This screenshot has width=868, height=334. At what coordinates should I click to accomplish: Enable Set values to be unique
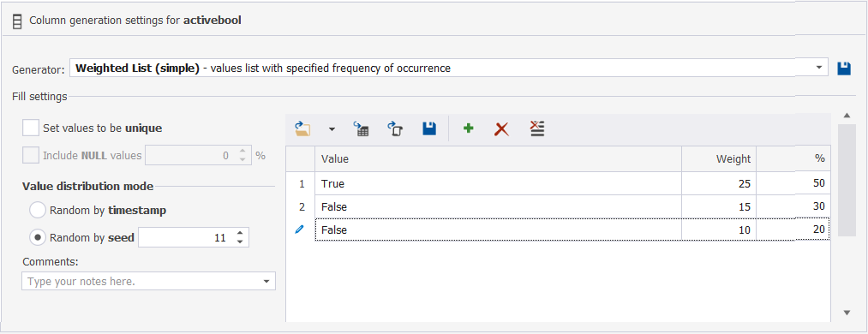click(31, 128)
